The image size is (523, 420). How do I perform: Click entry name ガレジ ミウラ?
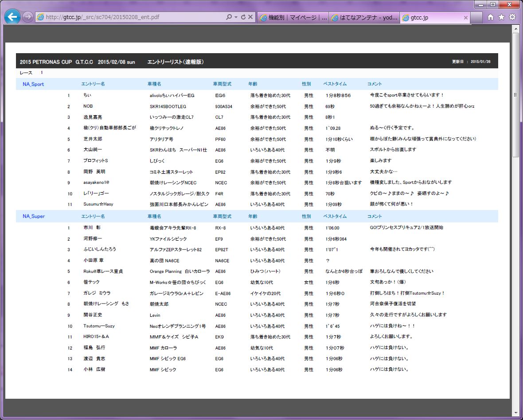click(97, 293)
